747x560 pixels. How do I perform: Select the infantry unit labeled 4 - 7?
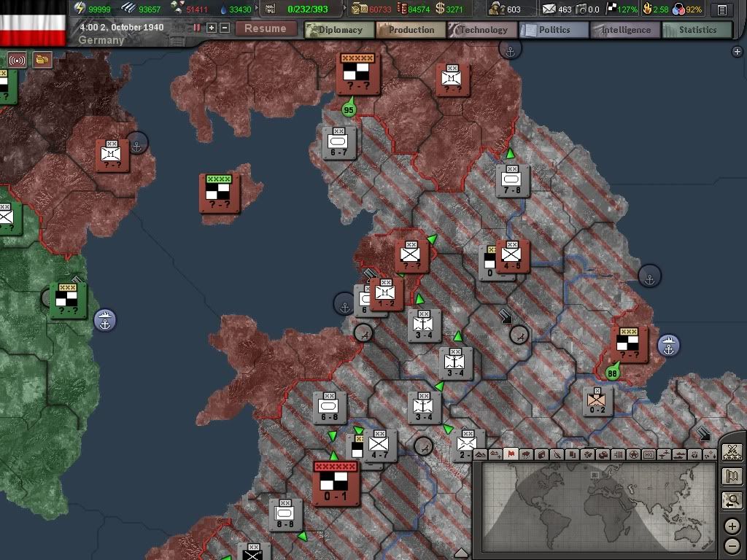pyautogui.click(x=379, y=446)
